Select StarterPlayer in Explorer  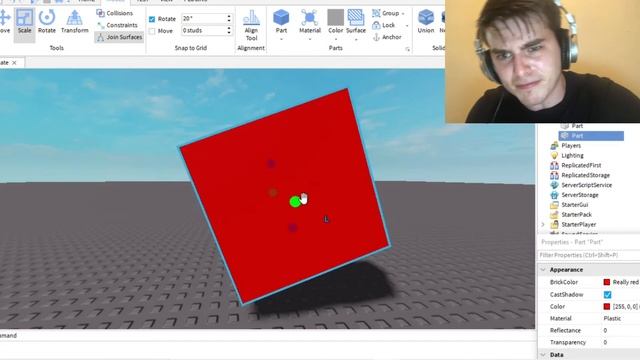578,224
